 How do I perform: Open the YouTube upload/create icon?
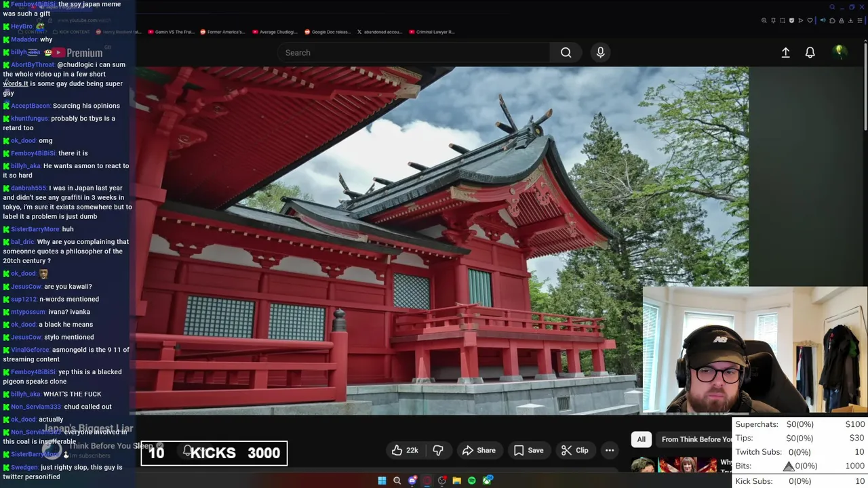785,52
